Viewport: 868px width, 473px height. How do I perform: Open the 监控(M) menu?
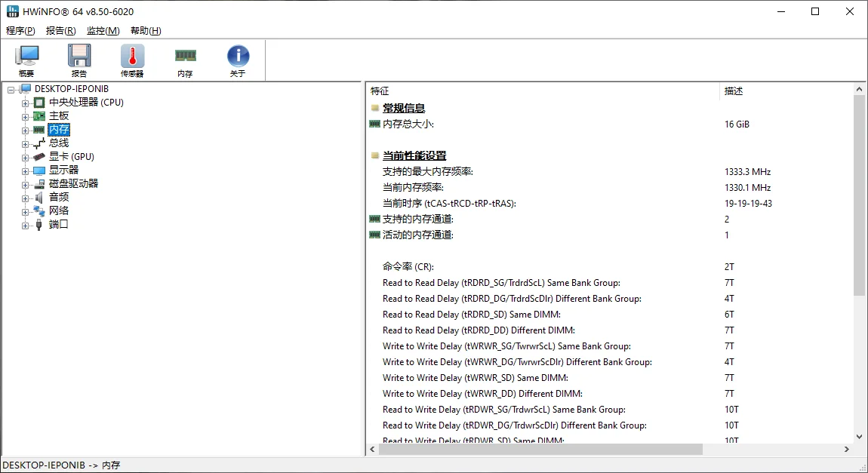tap(103, 30)
